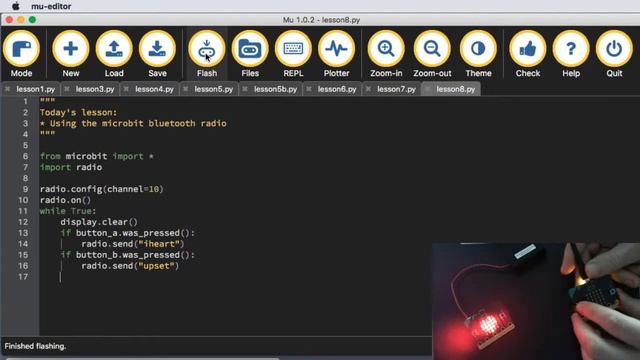Decrease text size with Zoom-out

432,54
